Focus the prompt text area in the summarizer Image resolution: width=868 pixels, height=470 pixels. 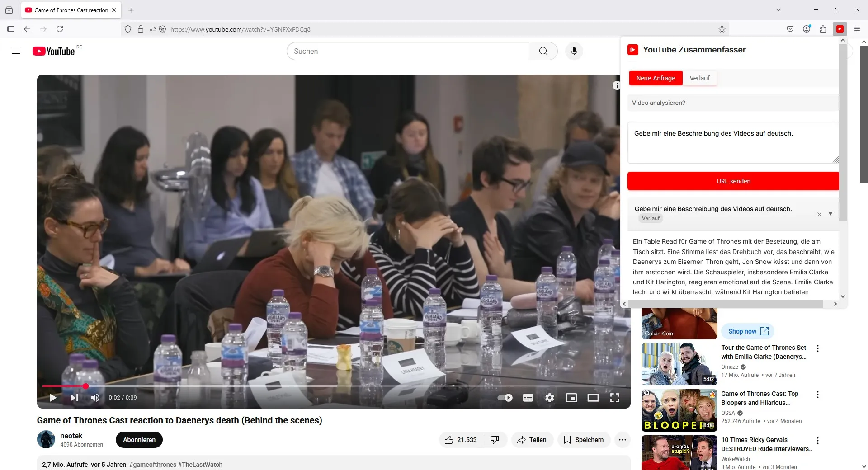(x=733, y=142)
